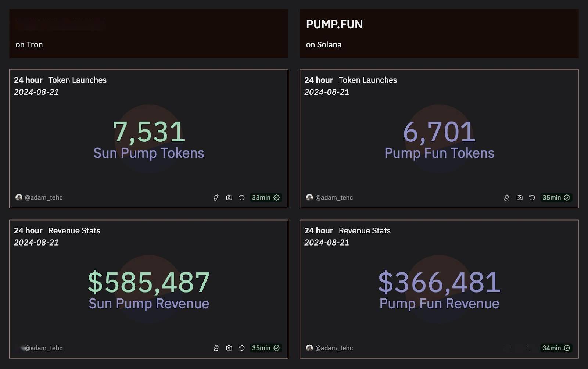Open @adam_tehc profile under Pump Fun Tokens
The width and height of the screenshot is (588, 369).
334,198
